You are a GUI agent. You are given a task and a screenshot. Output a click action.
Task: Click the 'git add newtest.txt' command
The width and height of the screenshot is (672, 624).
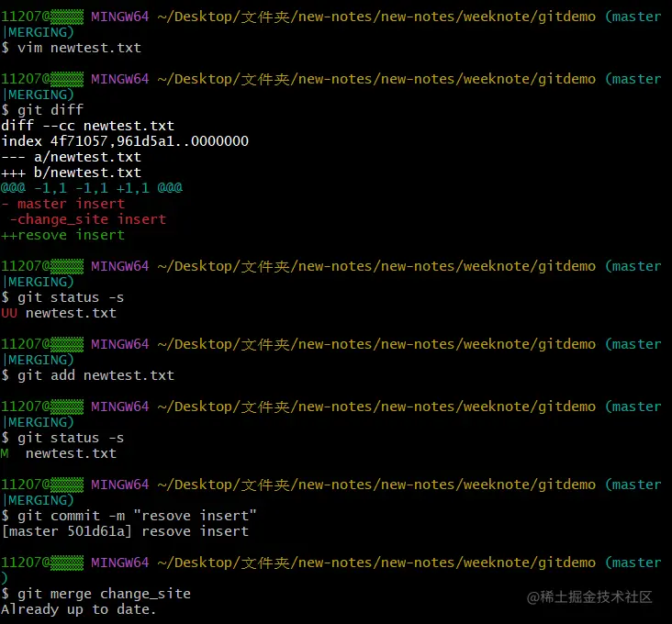click(88, 375)
